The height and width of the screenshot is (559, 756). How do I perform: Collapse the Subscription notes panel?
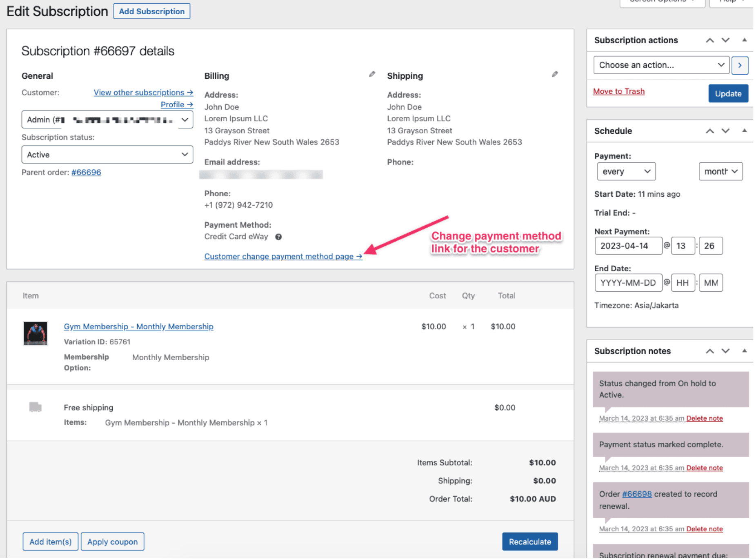(745, 351)
